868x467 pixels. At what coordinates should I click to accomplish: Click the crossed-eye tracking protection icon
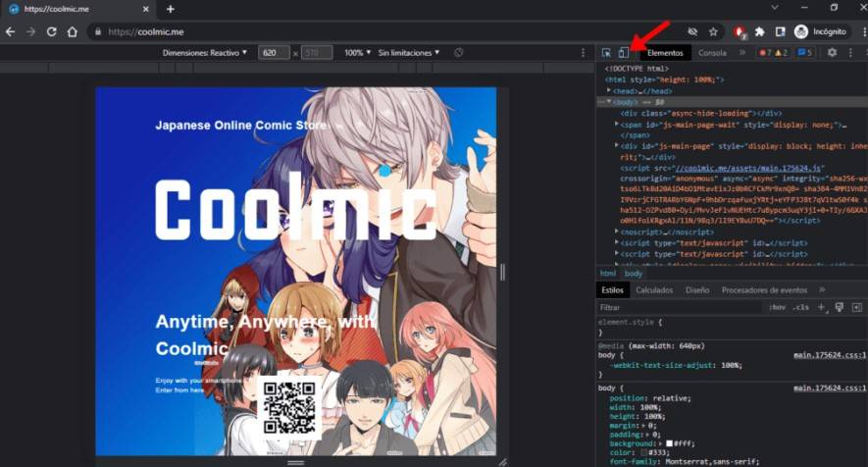click(x=692, y=32)
